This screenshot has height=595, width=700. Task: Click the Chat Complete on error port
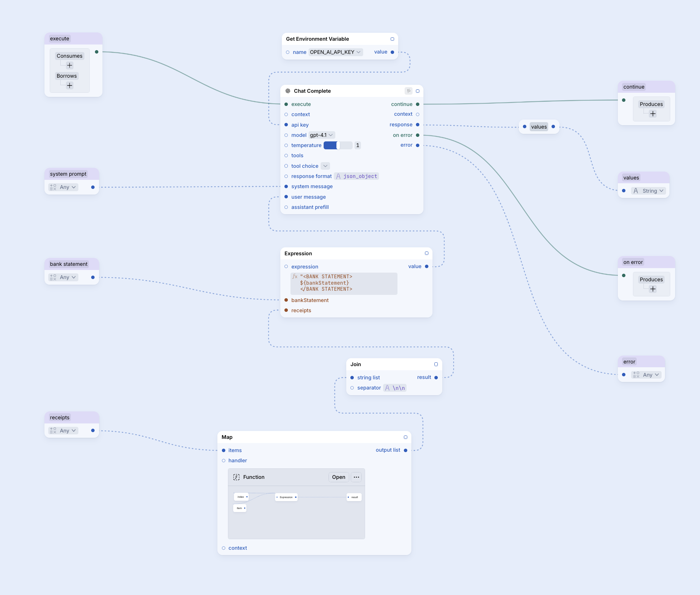[x=417, y=135]
